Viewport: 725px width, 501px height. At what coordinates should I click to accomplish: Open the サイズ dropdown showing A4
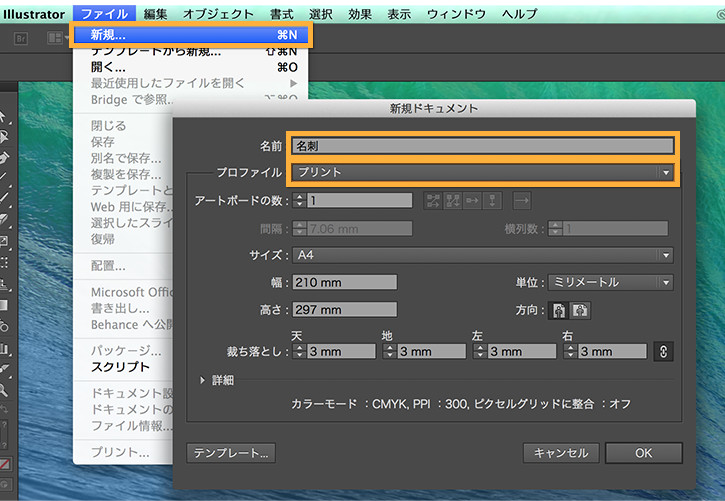483,255
